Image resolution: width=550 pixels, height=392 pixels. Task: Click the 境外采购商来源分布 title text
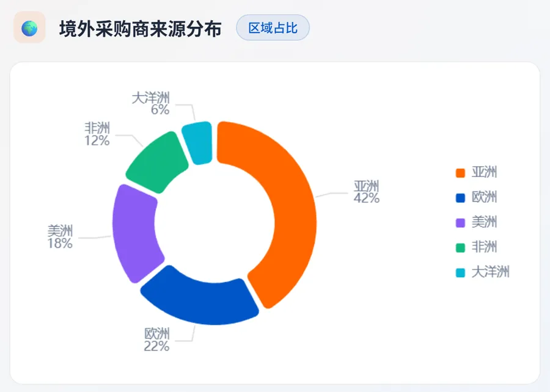(140, 29)
